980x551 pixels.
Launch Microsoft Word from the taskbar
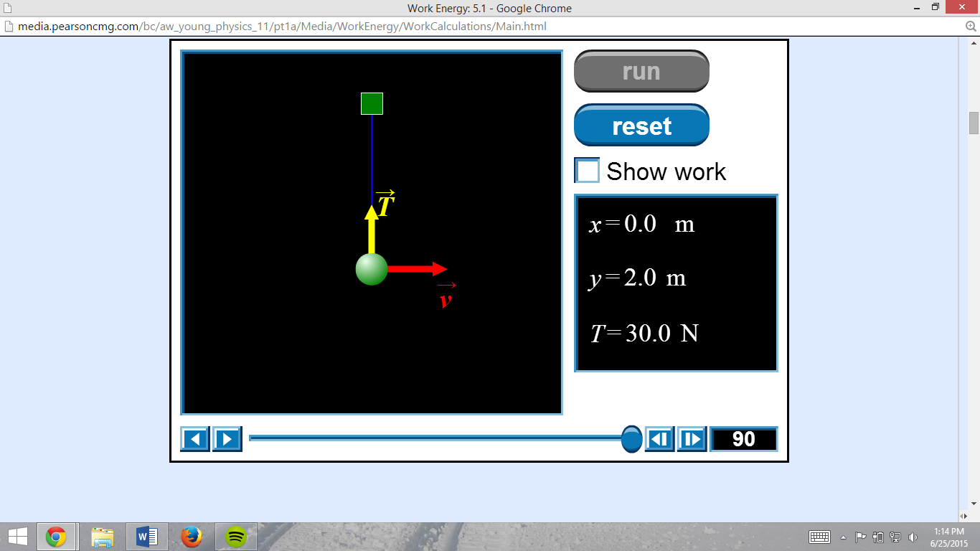point(146,536)
